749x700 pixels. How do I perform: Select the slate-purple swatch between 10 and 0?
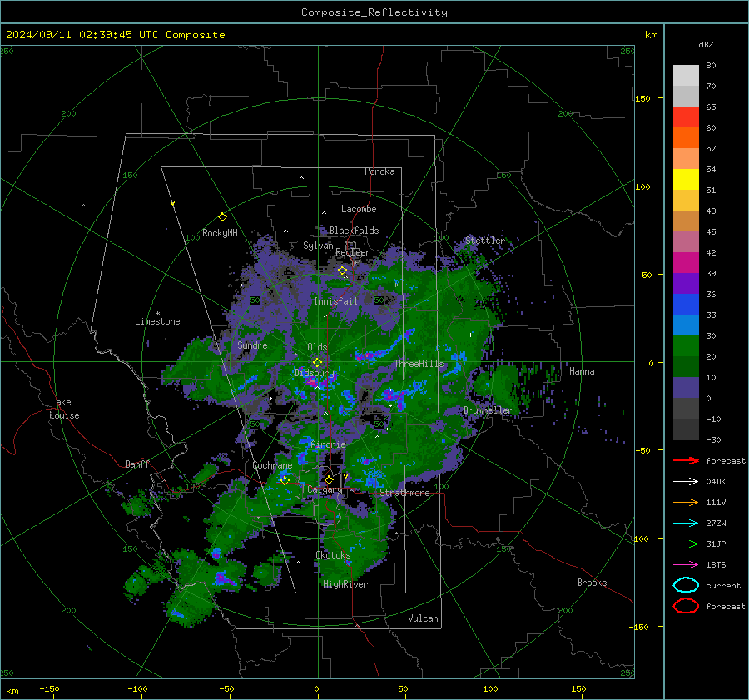pyautogui.click(x=686, y=388)
